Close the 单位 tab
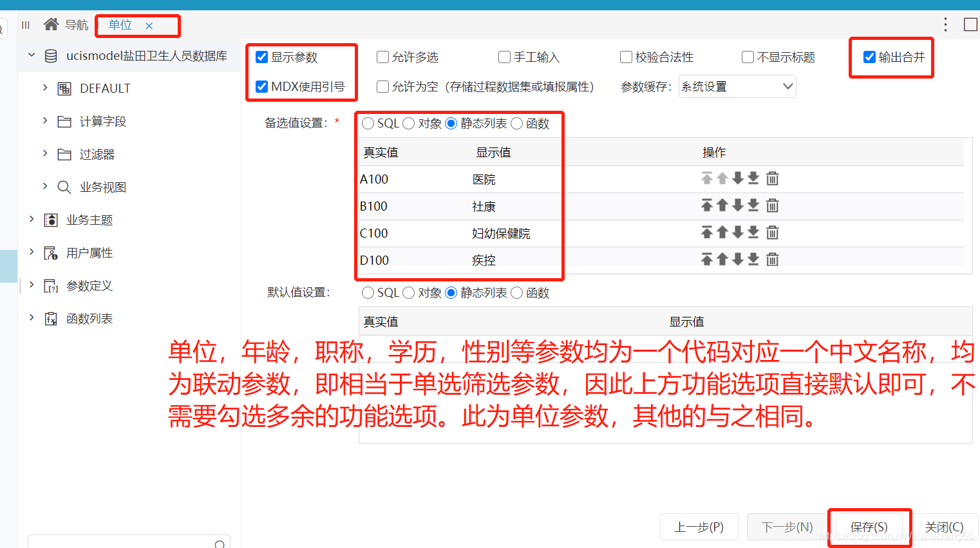This screenshot has width=980, height=548. click(x=149, y=26)
